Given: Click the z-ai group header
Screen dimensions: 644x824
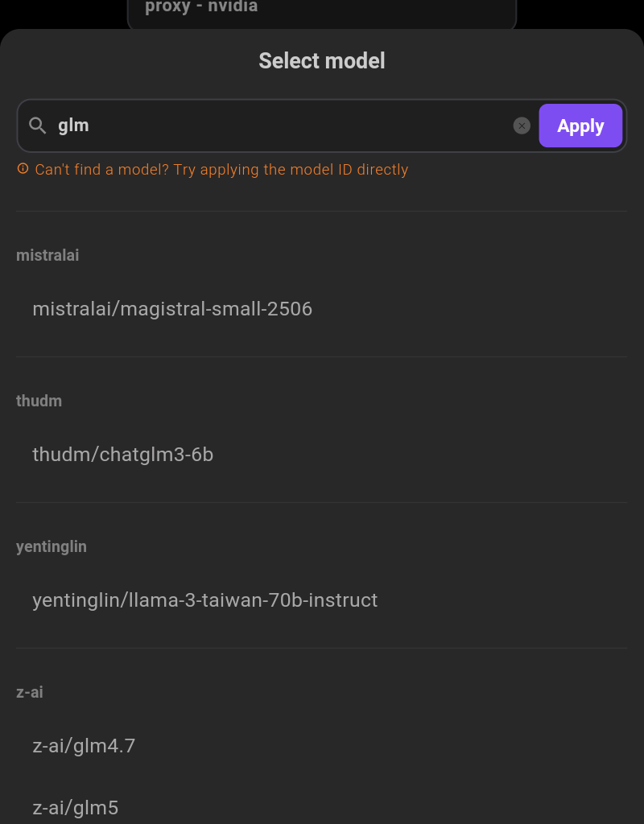Looking at the screenshot, I should click(30, 692).
